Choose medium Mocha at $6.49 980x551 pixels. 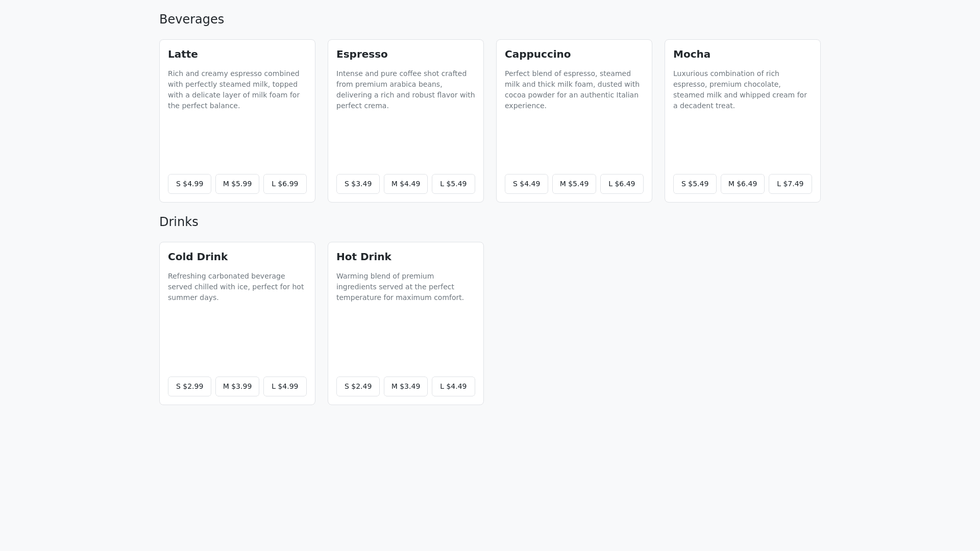click(x=743, y=184)
